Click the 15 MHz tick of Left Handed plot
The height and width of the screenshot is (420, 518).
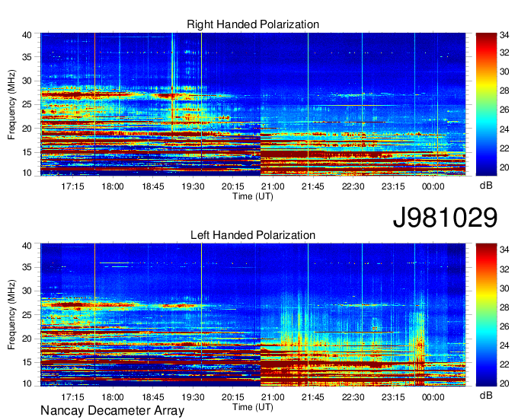coord(27,363)
